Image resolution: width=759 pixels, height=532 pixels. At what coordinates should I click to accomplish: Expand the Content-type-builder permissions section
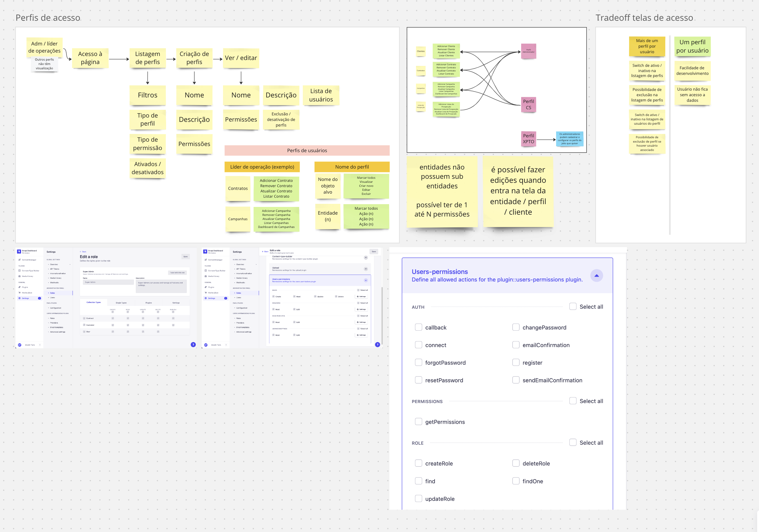pyautogui.click(x=366, y=258)
